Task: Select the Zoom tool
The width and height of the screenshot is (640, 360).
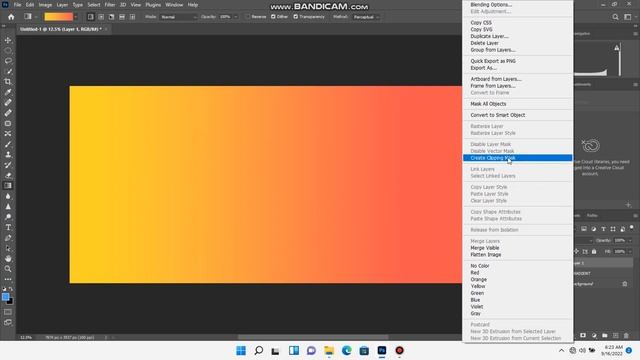Action: tap(8, 269)
